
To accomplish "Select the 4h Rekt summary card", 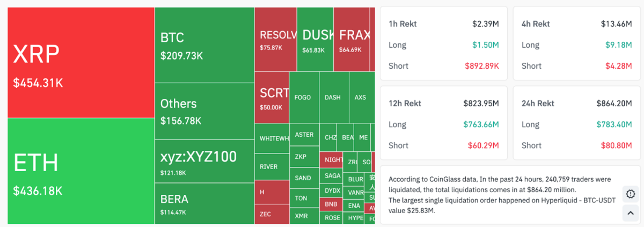I will (576, 44).
